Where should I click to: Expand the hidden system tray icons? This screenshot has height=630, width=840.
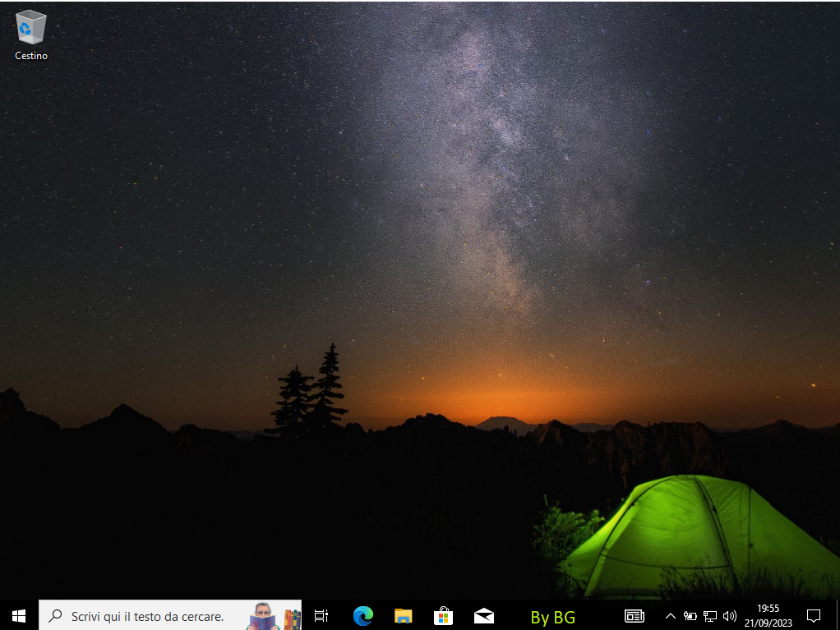tap(670, 616)
